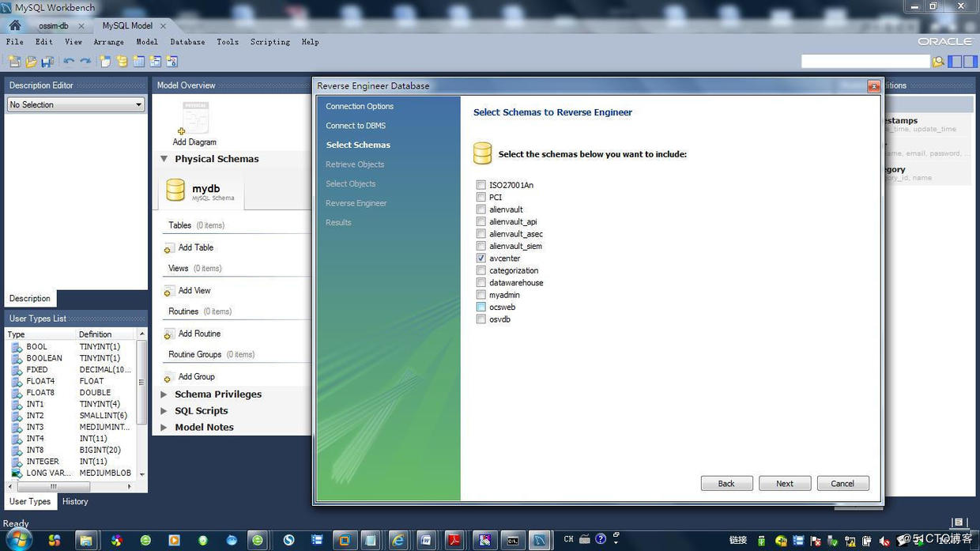Click the Redo arrow in toolbar
This screenshot has width=980, height=551.
point(85,62)
